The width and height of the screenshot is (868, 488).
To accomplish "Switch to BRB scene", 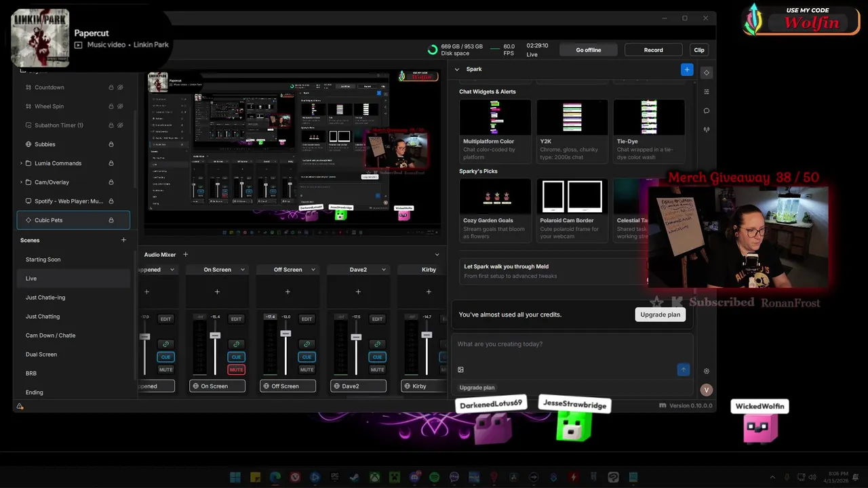I will [31, 373].
